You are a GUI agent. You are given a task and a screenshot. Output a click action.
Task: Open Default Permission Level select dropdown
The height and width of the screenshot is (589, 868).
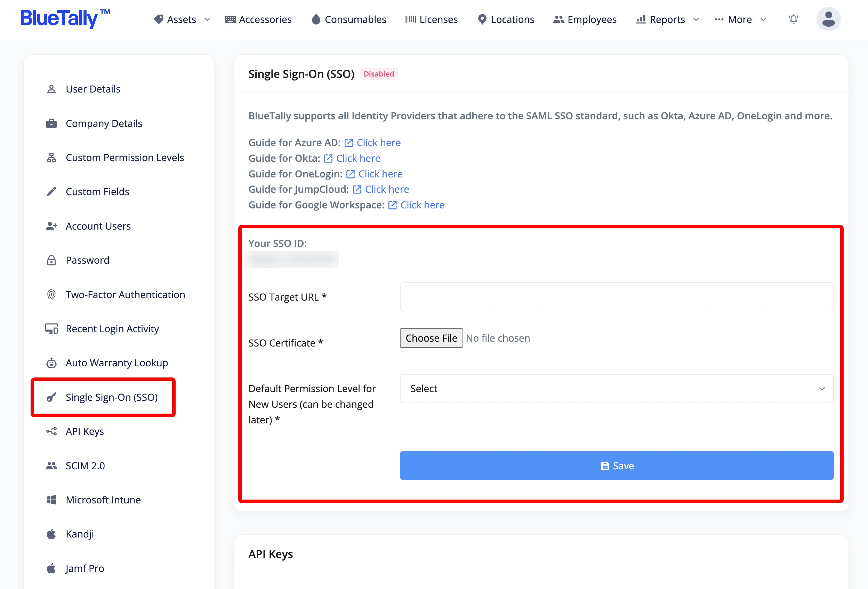(x=617, y=389)
